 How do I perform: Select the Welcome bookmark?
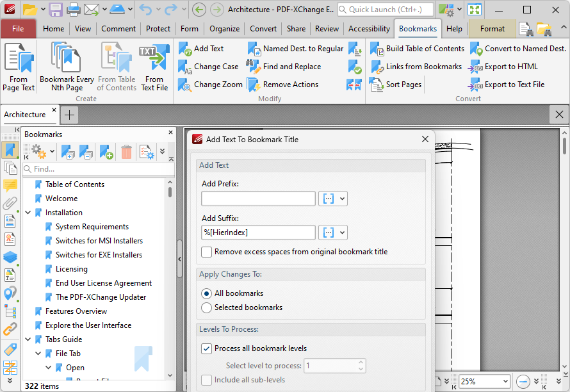click(61, 199)
